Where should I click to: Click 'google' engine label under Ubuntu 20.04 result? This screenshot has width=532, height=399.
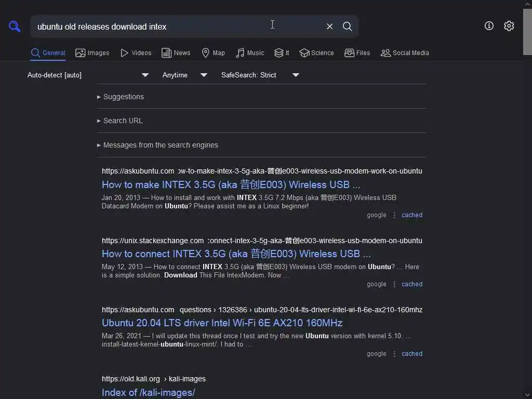coord(376,354)
